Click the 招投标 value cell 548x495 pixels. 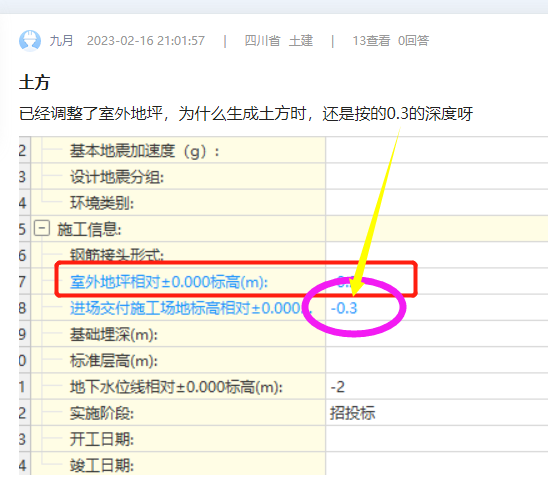point(437,413)
